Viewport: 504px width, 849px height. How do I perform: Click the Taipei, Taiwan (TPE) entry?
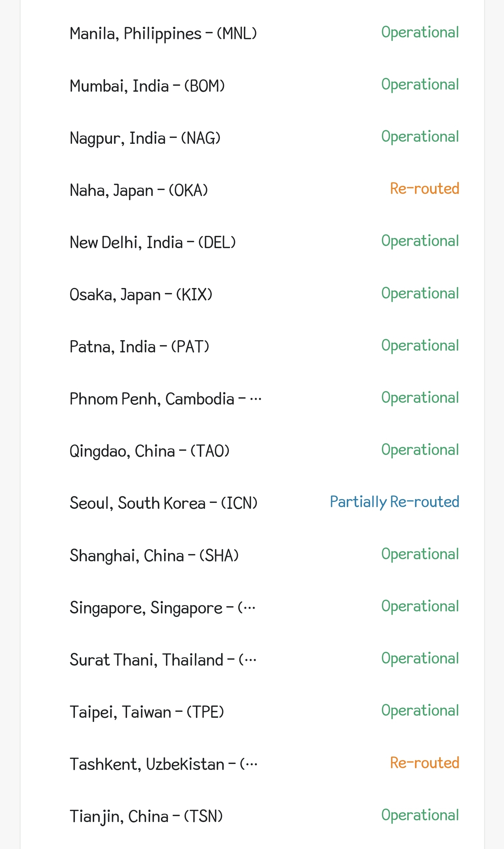[x=147, y=712]
